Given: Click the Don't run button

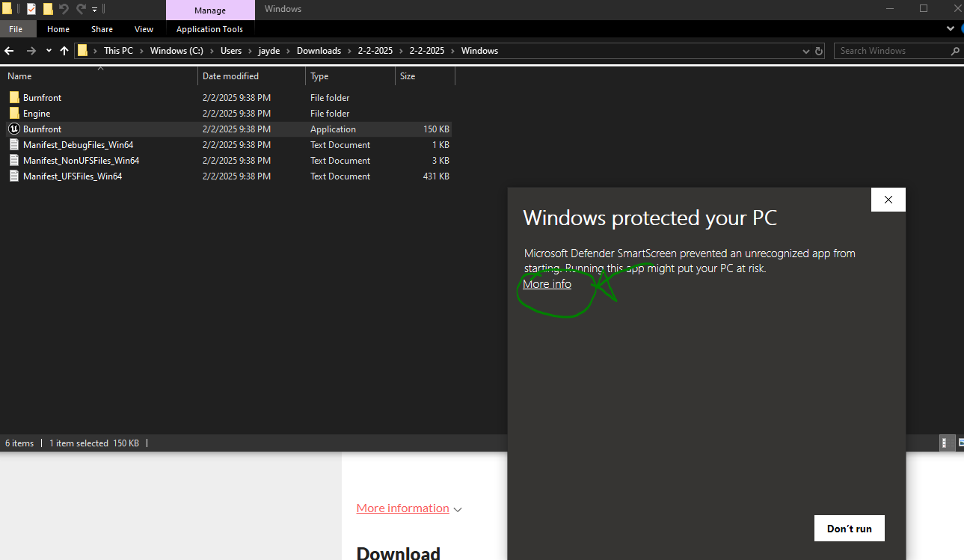Looking at the screenshot, I should [x=849, y=529].
